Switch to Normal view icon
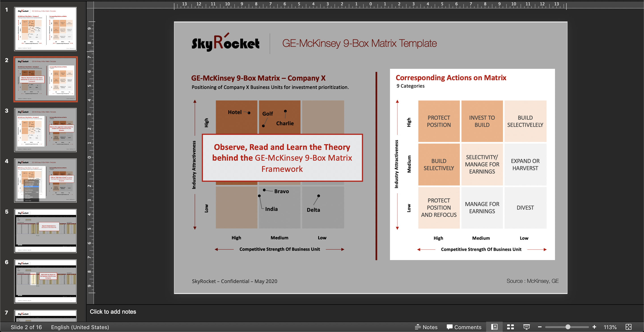This screenshot has width=644, height=332. (x=494, y=327)
